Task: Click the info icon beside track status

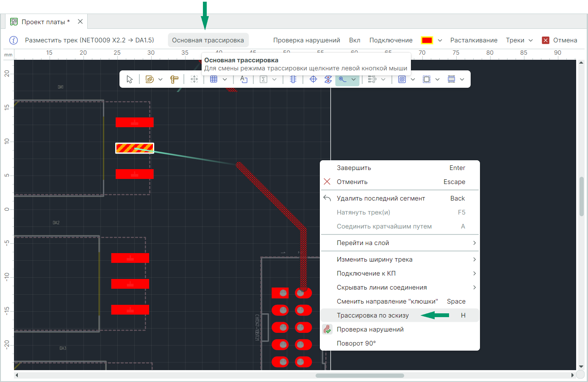Action: (x=14, y=40)
